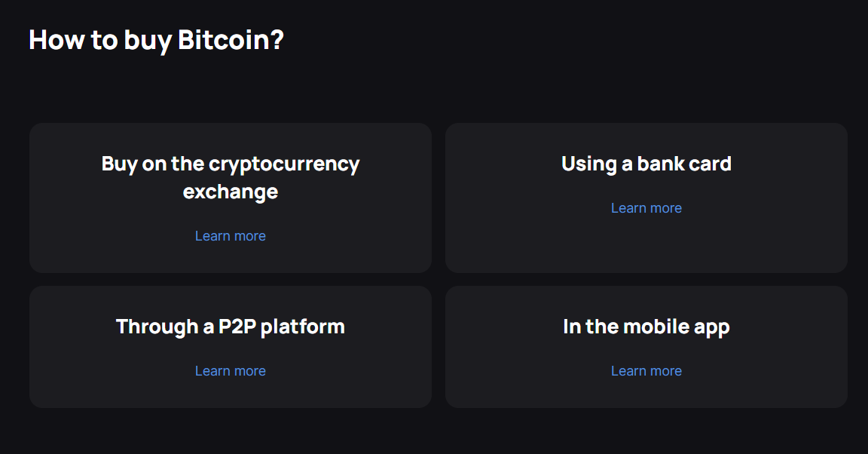This screenshot has width=868, height=454.
Task: Select the 'In the mobile app' title
Action: point(646,327)
